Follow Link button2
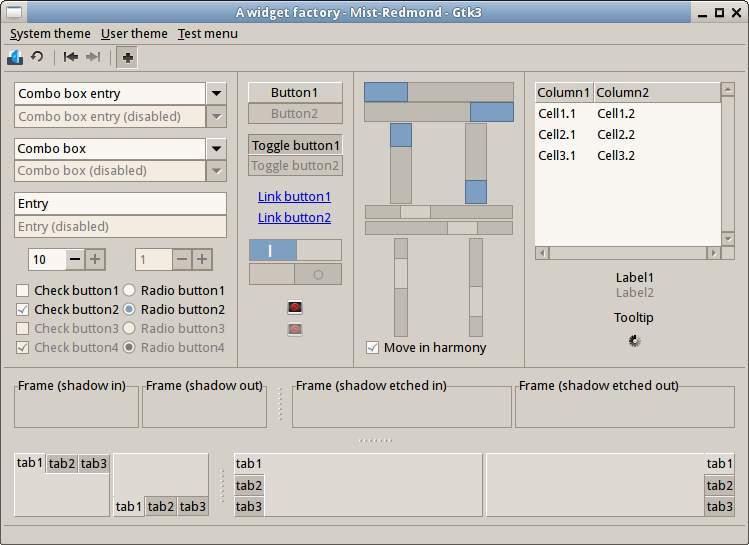 point(294,217)
